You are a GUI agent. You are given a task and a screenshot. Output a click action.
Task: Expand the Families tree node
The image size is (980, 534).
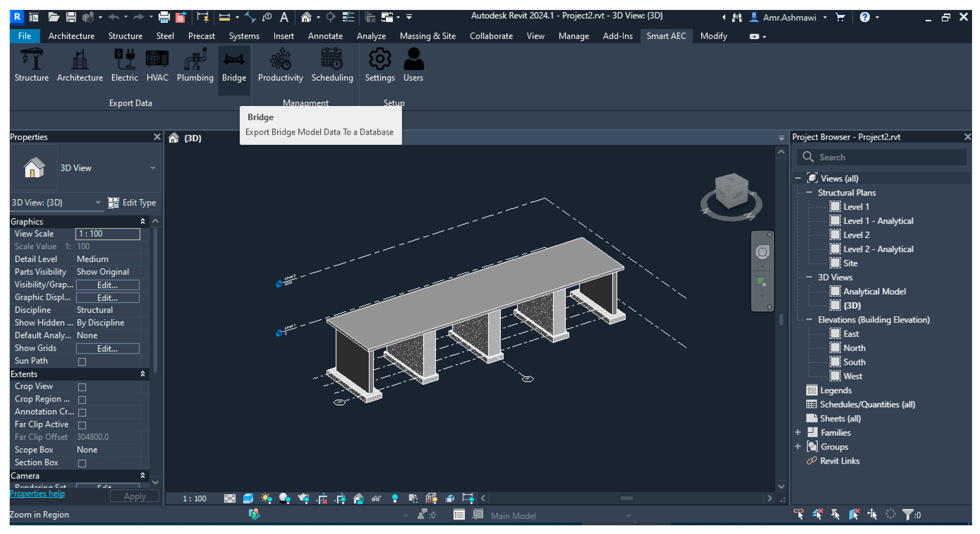click(798, 432)
